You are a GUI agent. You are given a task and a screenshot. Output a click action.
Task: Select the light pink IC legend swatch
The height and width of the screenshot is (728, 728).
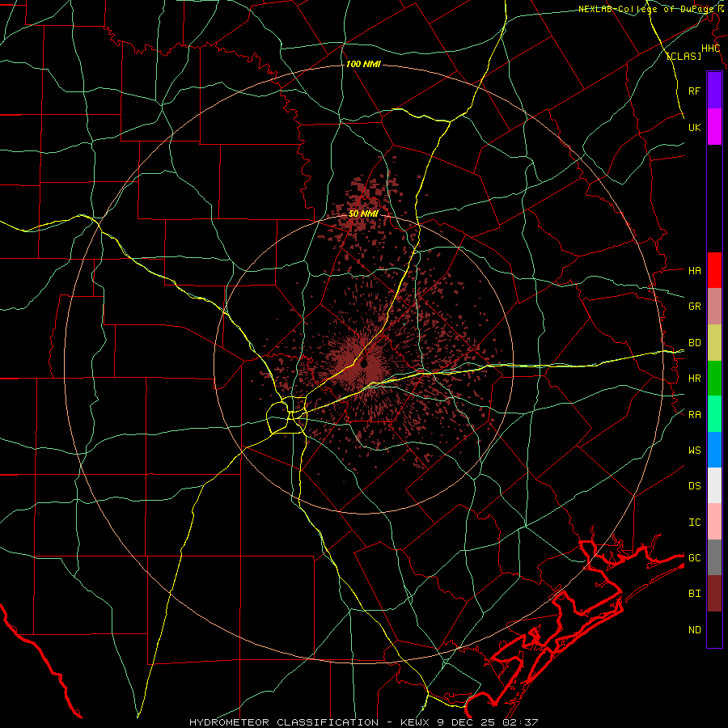click(714, 522)
